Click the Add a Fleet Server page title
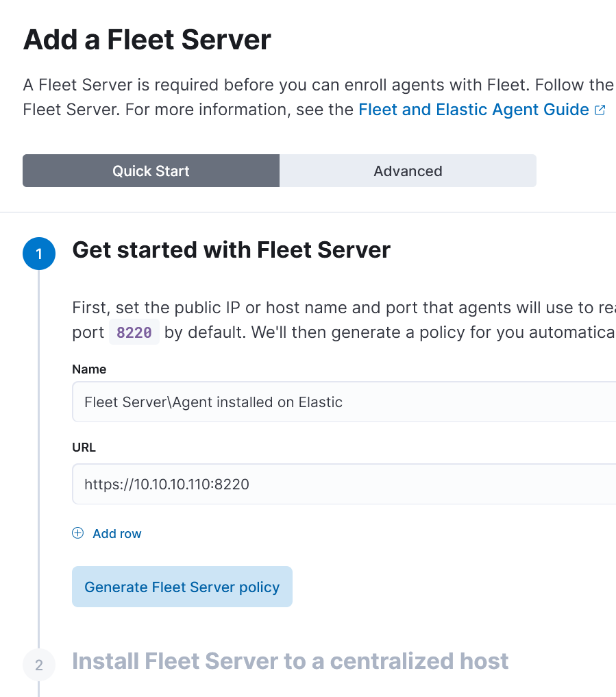Screen dimensions: 616x697 pos(147,40)
